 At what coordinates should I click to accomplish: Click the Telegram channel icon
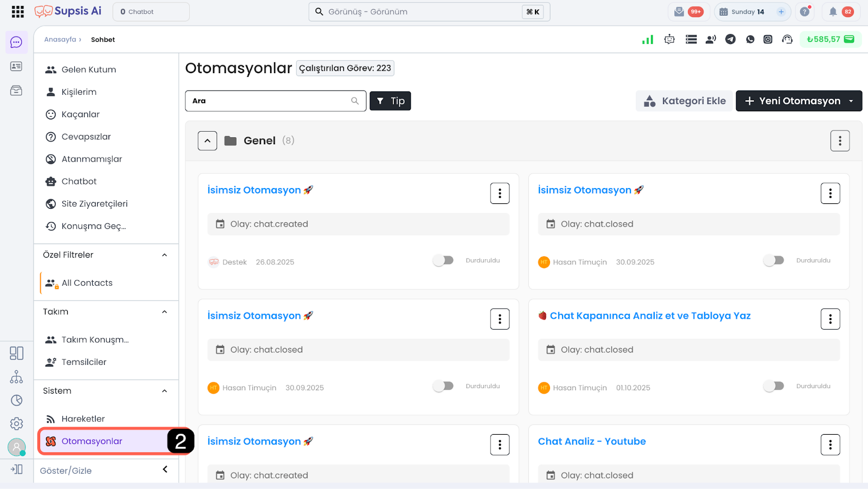pos(730,39)
